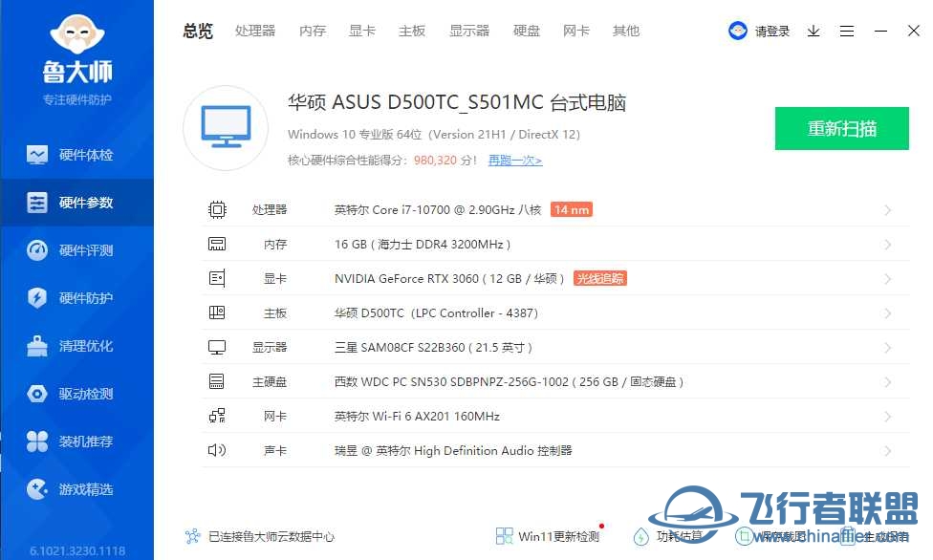
Task: Switch to the 显卡 tab
Action: pyautogui.click(x=361, y=31)
